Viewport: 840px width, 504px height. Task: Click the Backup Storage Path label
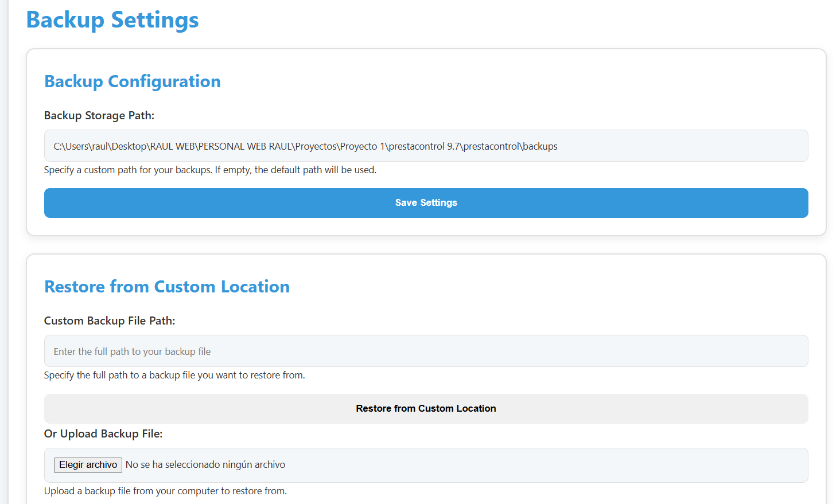(x=99, y=116)
